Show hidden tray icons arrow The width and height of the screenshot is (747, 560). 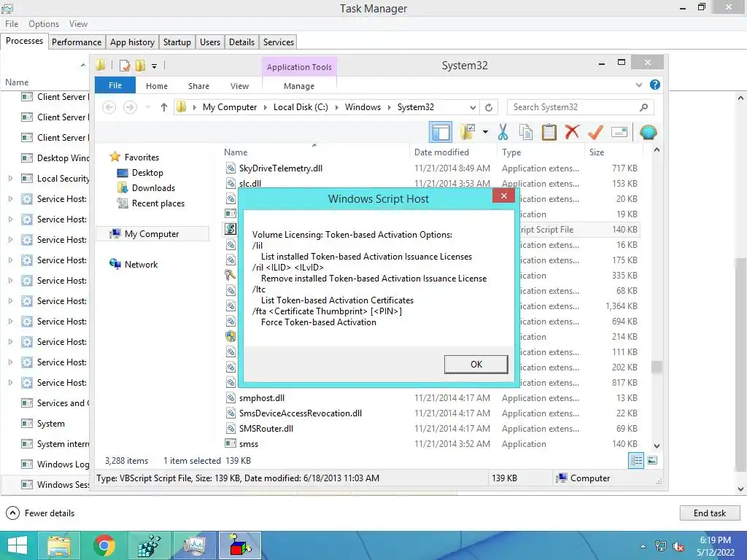tap(643, 547)
